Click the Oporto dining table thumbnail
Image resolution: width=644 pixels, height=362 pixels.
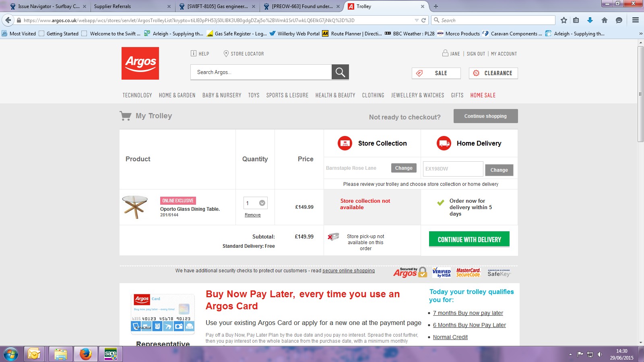135,207
